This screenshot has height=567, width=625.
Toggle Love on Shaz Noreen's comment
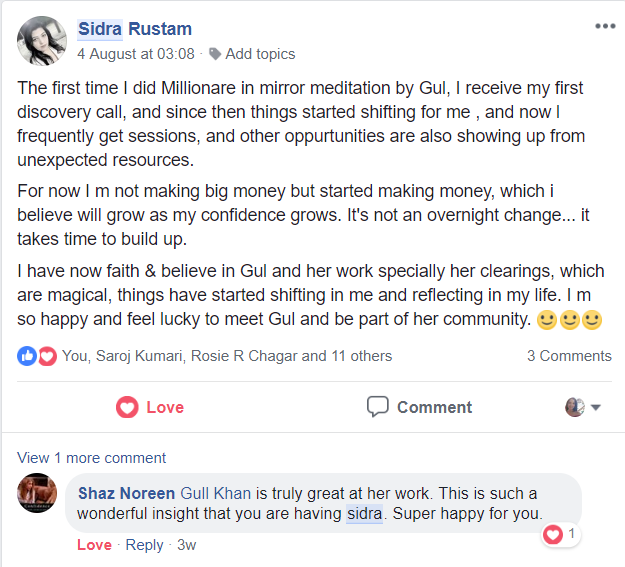(x=94, y=545)
